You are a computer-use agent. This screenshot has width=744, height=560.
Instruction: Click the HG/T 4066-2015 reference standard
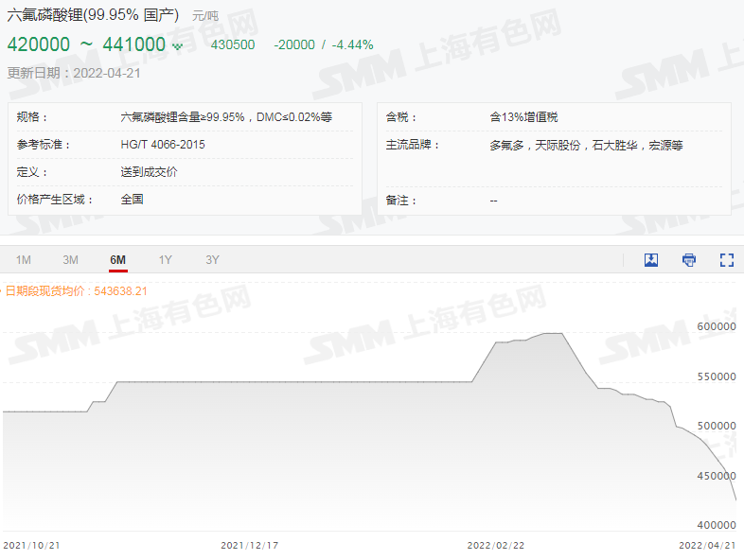163,145
